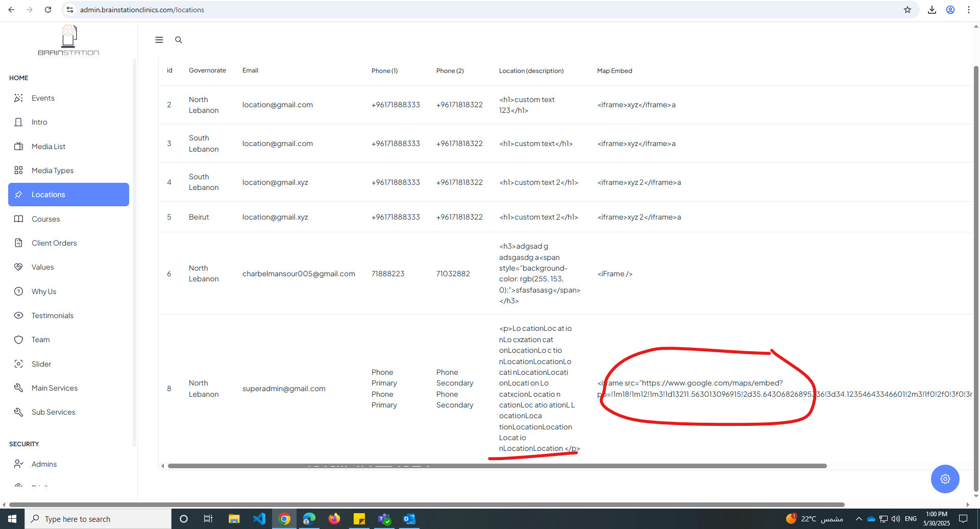Image resolution: width=980 pixels, height=529 pixels.
Task: Toggle the hamburger sidebar menu icon
Action: pyautogui.click(x=159, y=40)
